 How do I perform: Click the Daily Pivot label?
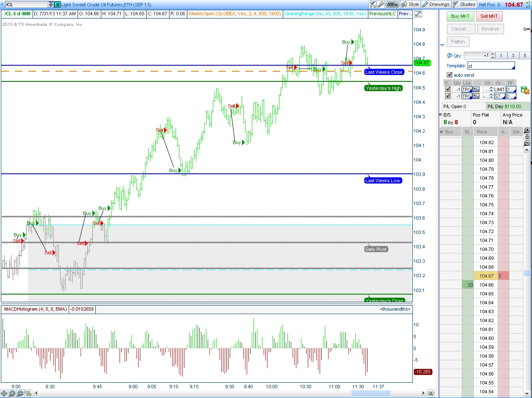(376, 249)
